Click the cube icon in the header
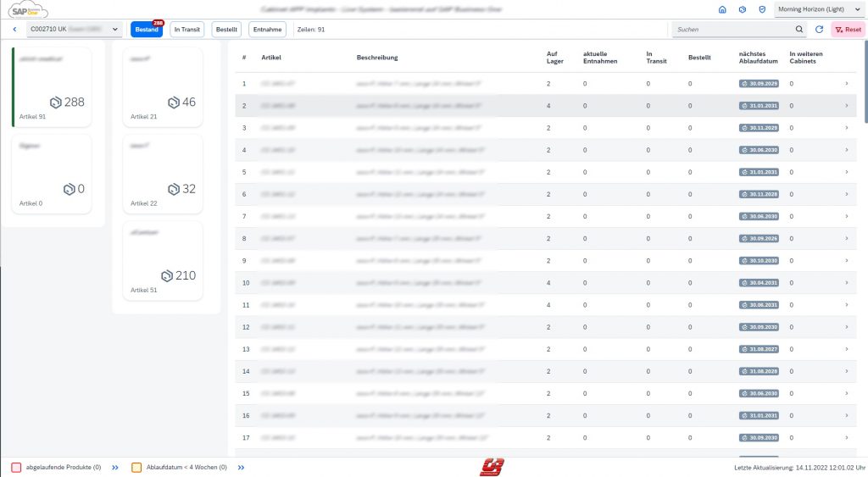This screenshot has height=477, width=868. (x=743, y=9)
